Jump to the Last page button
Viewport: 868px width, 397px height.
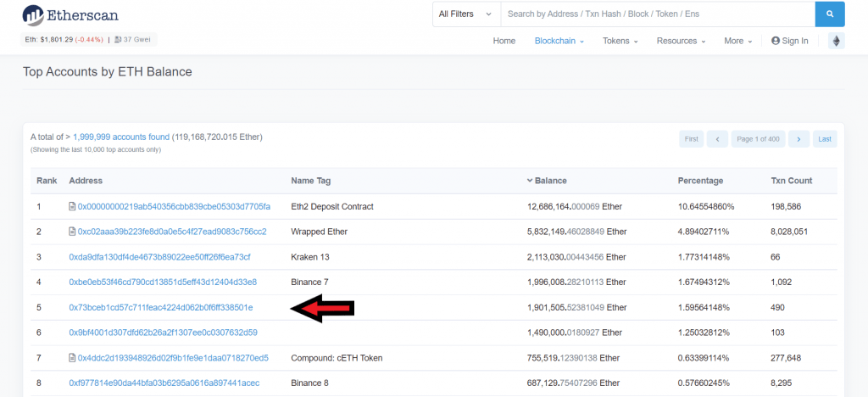pyautogui.click(x=825, y=139)
